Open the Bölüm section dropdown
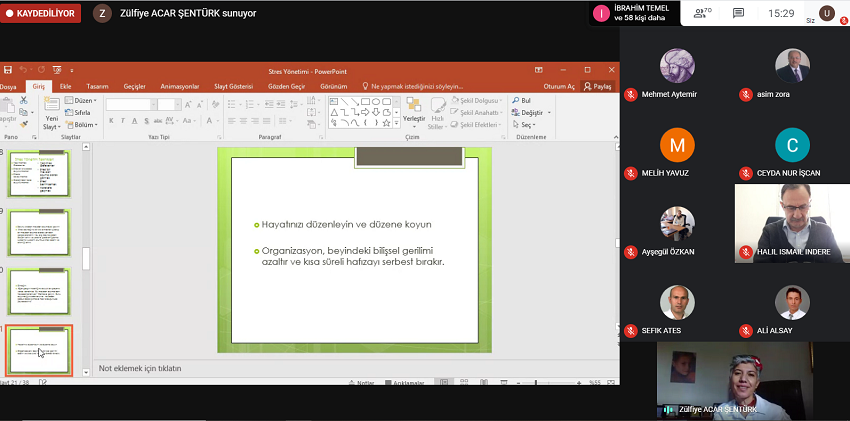Image resolution: width=850 pixels, height=421 pixels. coord(84,125)
